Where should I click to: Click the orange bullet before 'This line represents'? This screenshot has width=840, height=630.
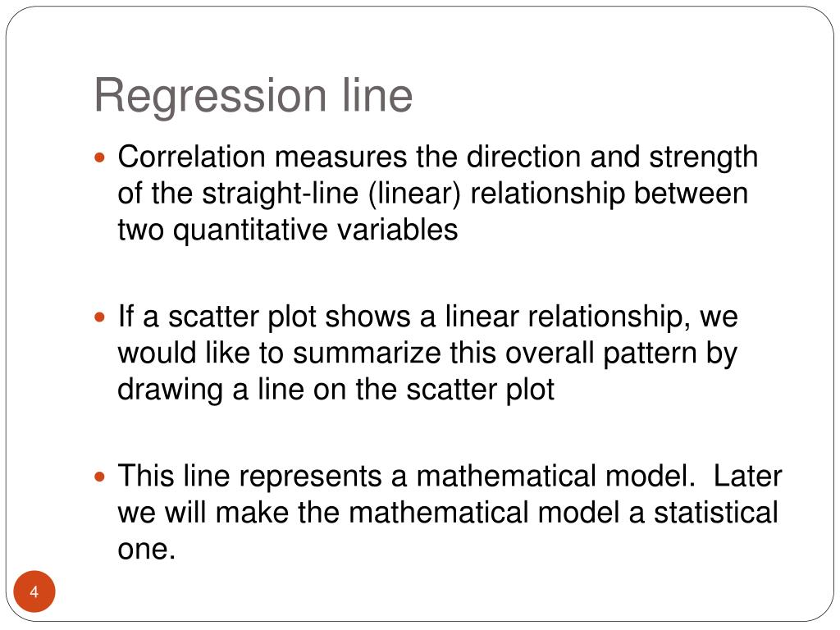tap(99, 477)
